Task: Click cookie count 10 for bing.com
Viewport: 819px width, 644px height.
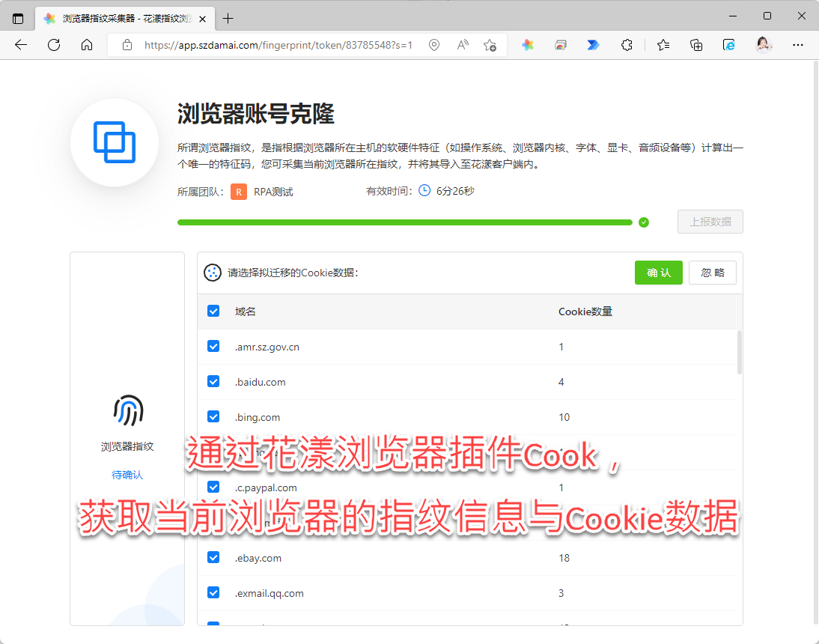Action: coord(564,417)
